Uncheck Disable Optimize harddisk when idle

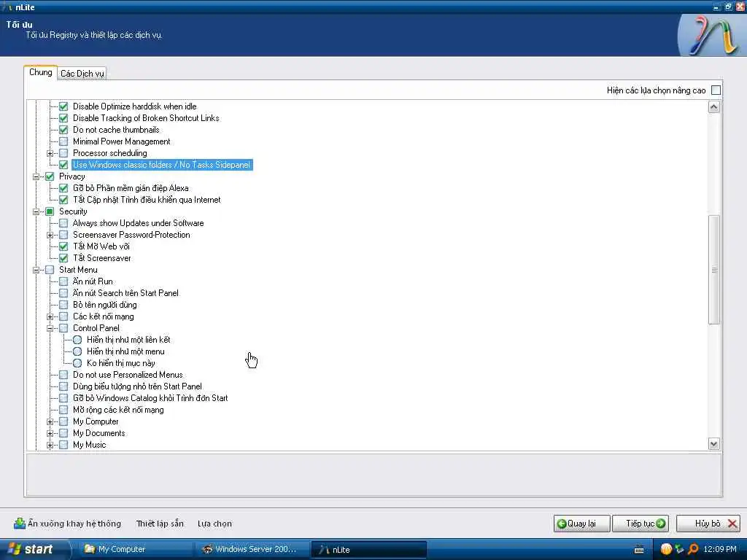click(x=63, y=106)
